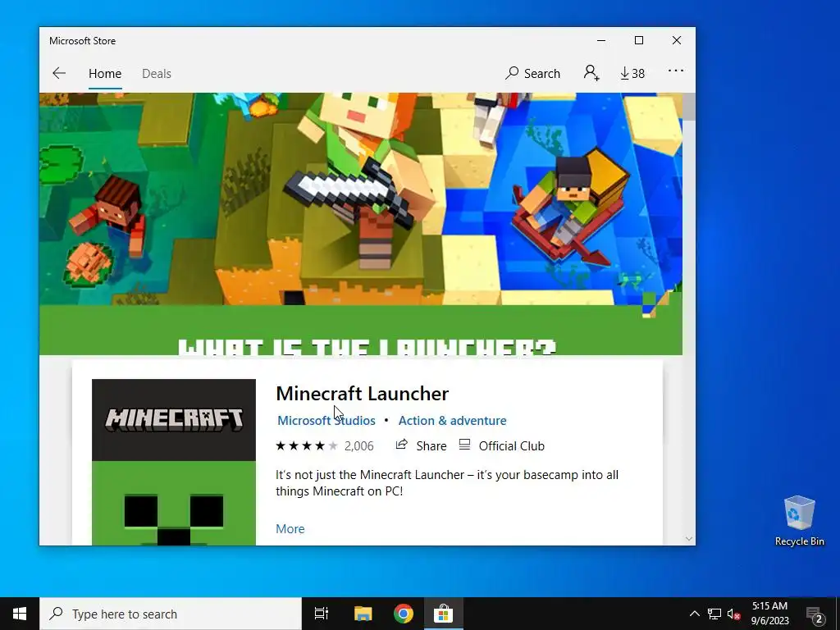840x630 pixels.
Task: Minimize the Microsoft Store window
Action: 601,41
